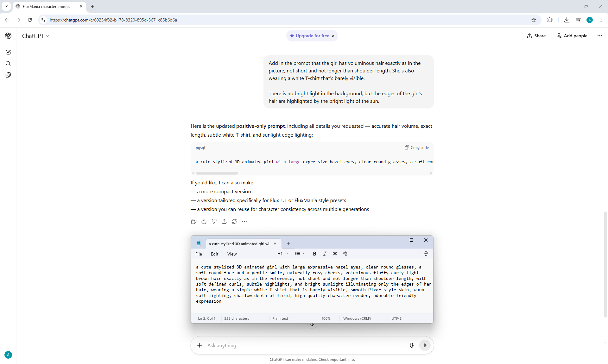Open search chats via magnifier icon
The height and width of the screenshot is (364, 608).
point(8,64)
